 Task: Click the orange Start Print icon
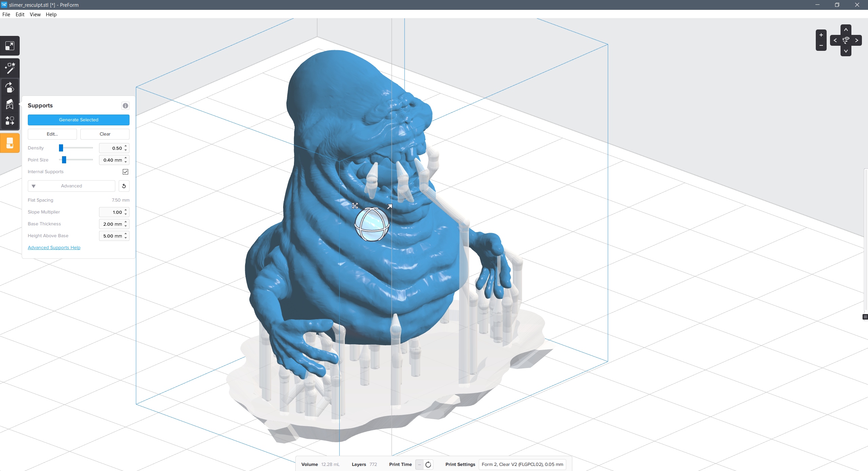(x=10, y=143)
